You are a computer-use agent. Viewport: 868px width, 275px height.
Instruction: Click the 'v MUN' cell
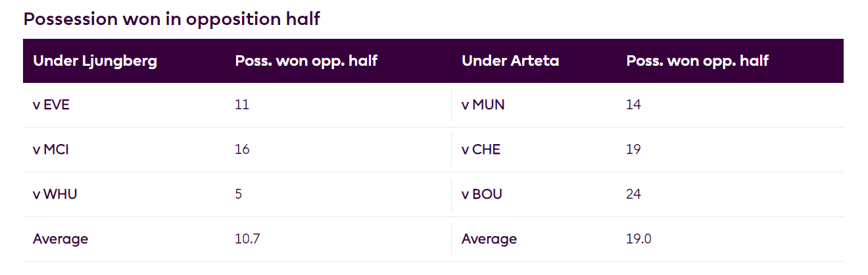(x=483, y=105)
